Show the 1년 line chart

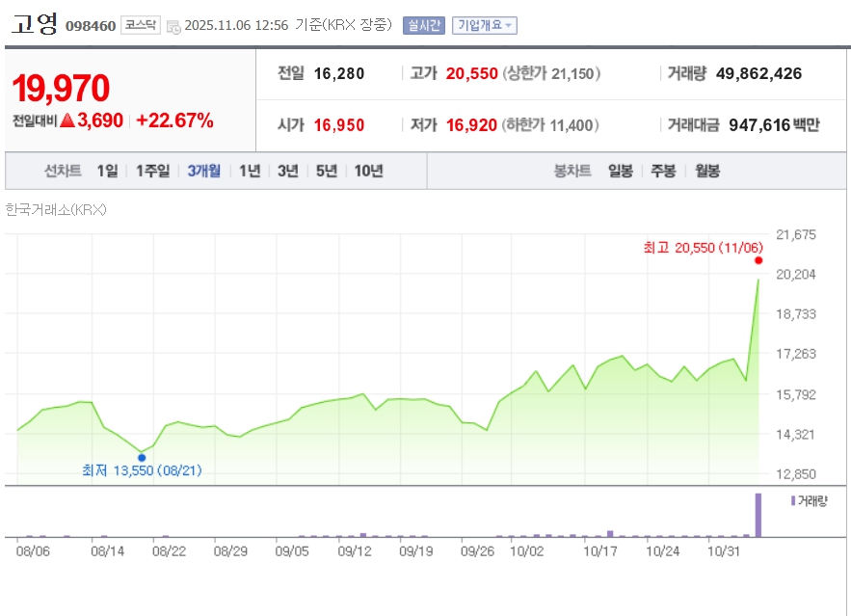point(250,171)
